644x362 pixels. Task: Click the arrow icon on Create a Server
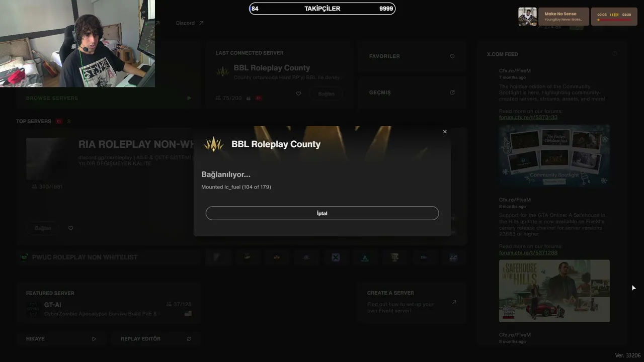pos(454,302)
